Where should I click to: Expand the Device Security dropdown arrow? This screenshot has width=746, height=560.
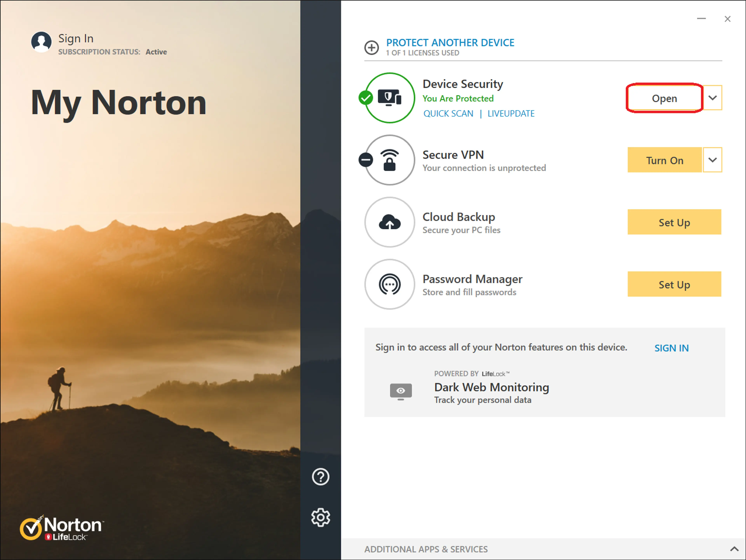712,98
